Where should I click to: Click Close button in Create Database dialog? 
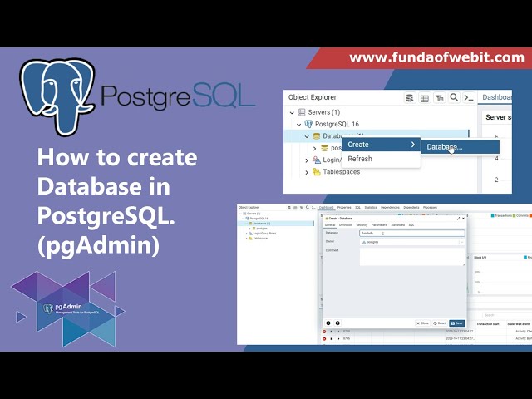[x=422, y=323]
